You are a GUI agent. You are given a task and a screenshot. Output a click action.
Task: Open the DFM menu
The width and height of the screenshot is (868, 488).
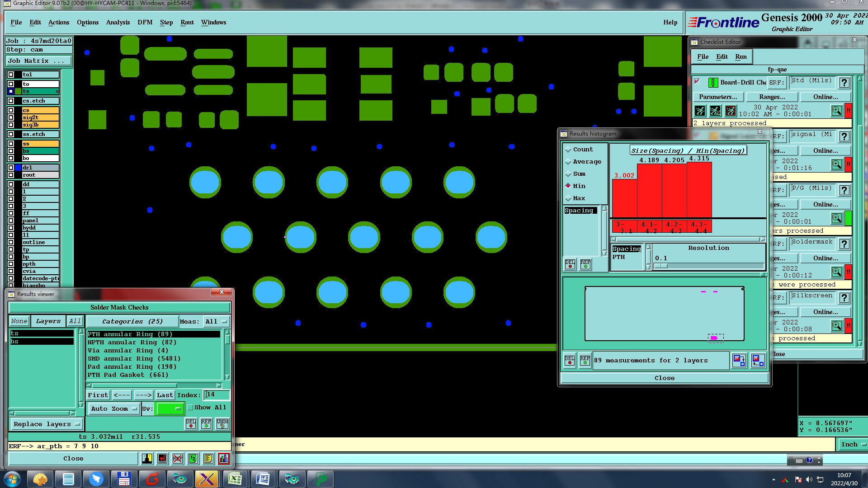145,22
